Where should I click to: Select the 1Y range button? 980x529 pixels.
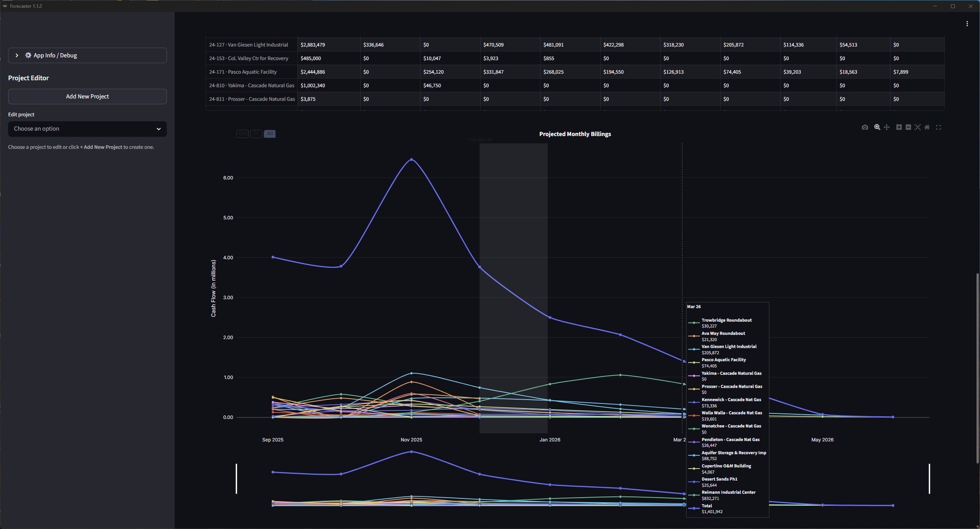pyautogui.click(x=256, y=134)
